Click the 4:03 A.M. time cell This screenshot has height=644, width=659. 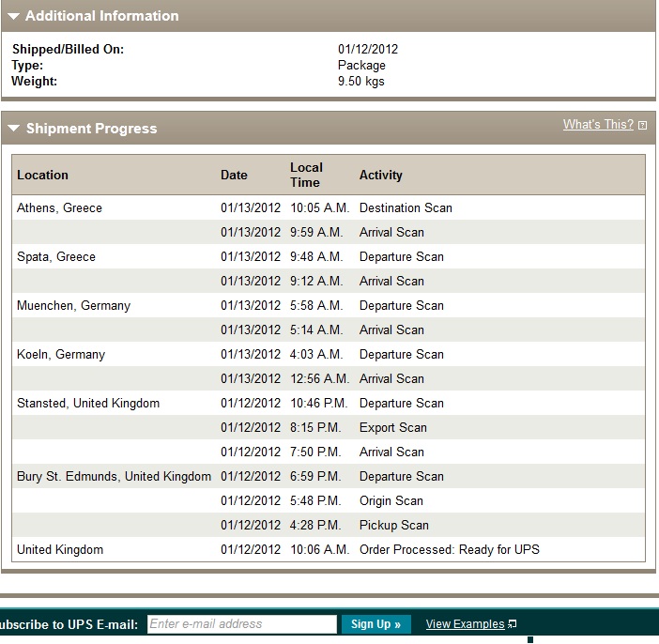click(316, 354)
